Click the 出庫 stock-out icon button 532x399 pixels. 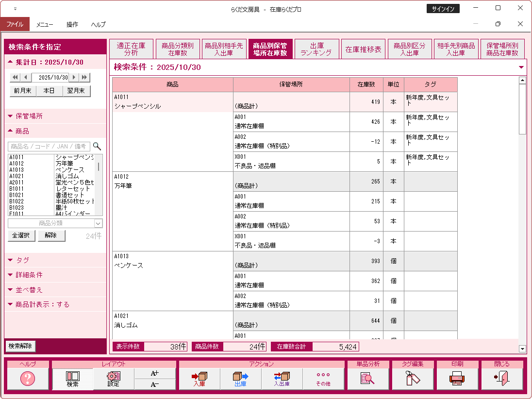(x=241, y=379)
